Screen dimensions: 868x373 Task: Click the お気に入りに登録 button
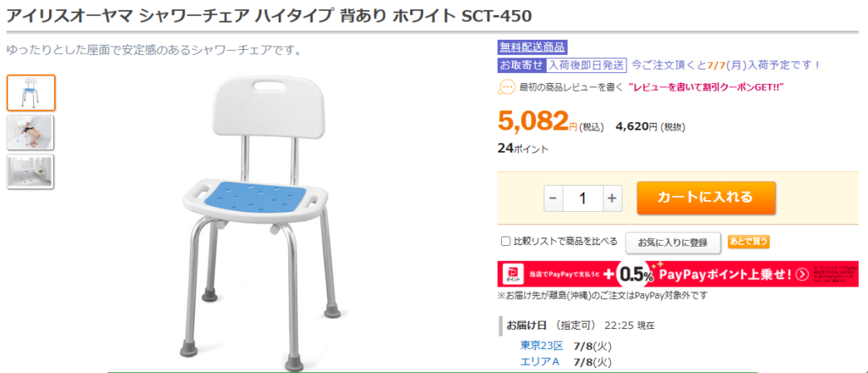[x=672, y=242]
